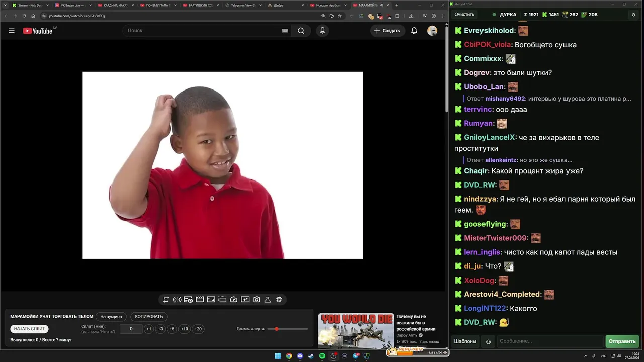Switch to the Stream - Kick Dashboard tab
Viewport: 644px width, 362px height.
[30, 5]
